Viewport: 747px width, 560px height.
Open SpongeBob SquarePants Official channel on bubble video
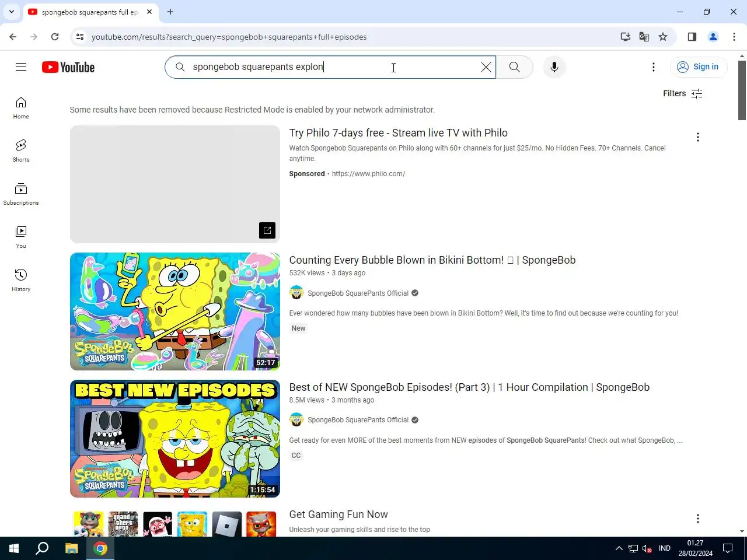pyautogui.click(x=358, y=293)
